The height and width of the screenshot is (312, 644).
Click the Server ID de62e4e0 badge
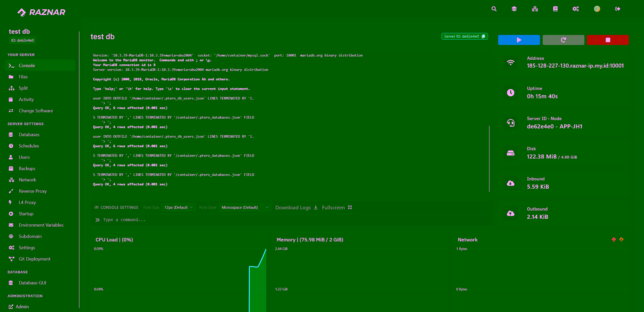[x=464, y=36]
